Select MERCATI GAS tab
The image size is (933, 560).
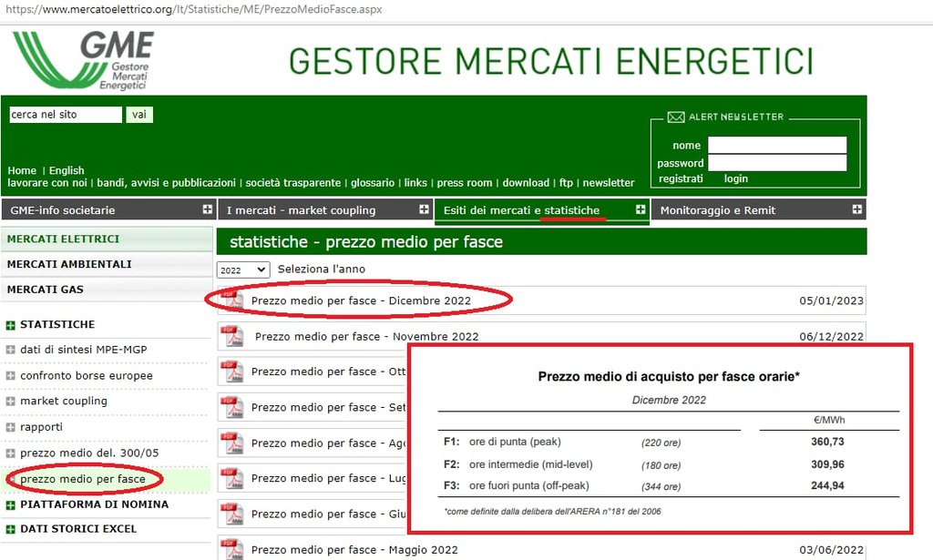pos(107,290)
